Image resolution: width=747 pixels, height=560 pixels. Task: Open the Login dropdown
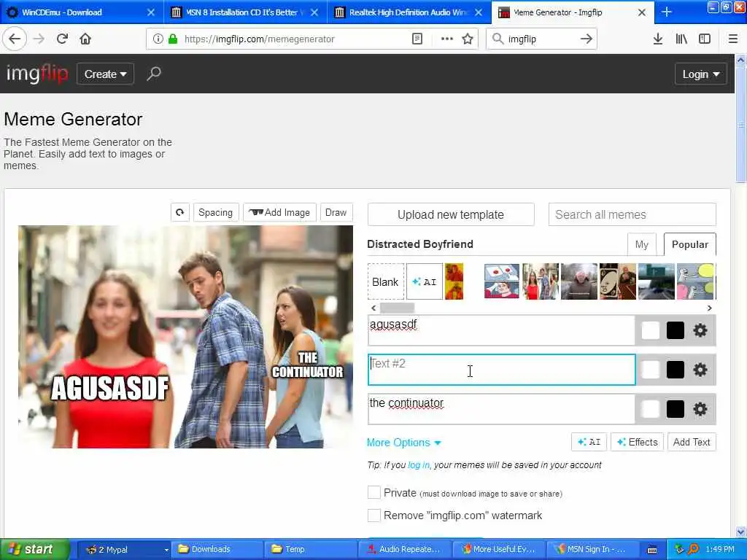(701, 74)
